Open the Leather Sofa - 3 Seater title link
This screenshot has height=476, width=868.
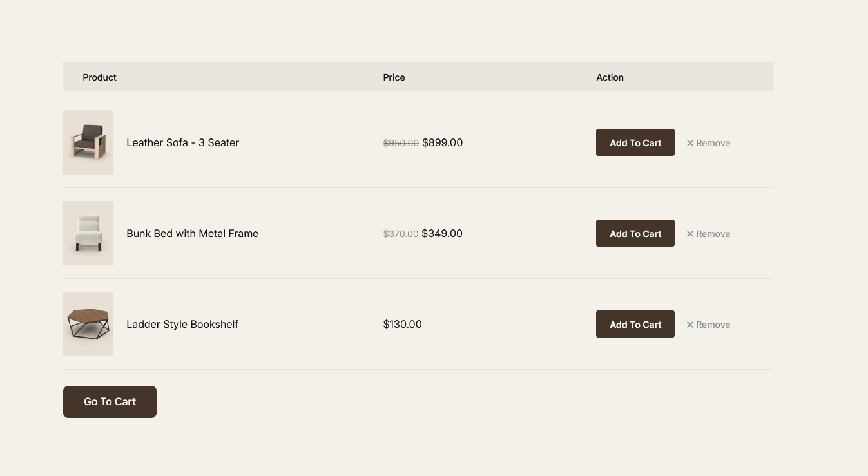(182, 142)
